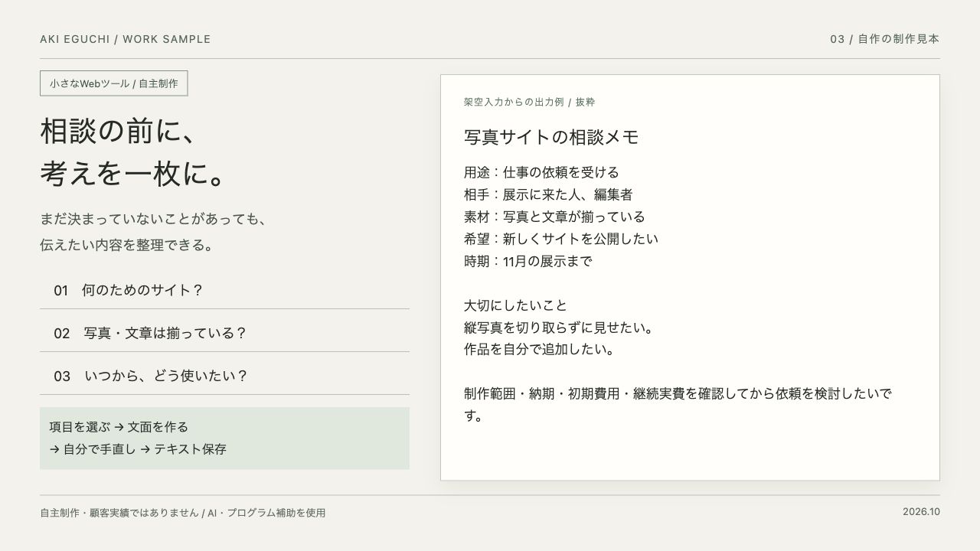Click the line 素材：写真と文章が揃っている
This screenshot has height=551, width=980.
pyautogui.click(x=554, y=217)
